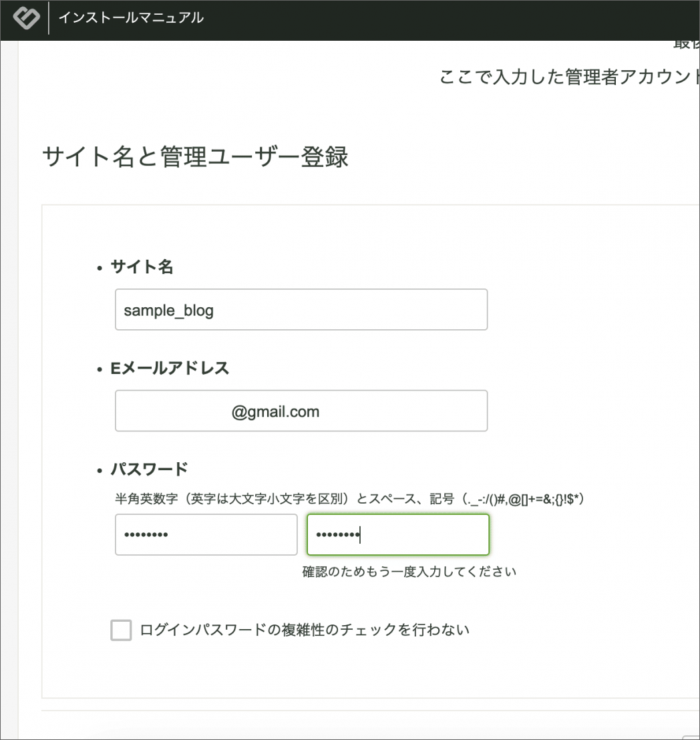
Task: Click the インストールマニュアル header title
Action: click(131, 18)
